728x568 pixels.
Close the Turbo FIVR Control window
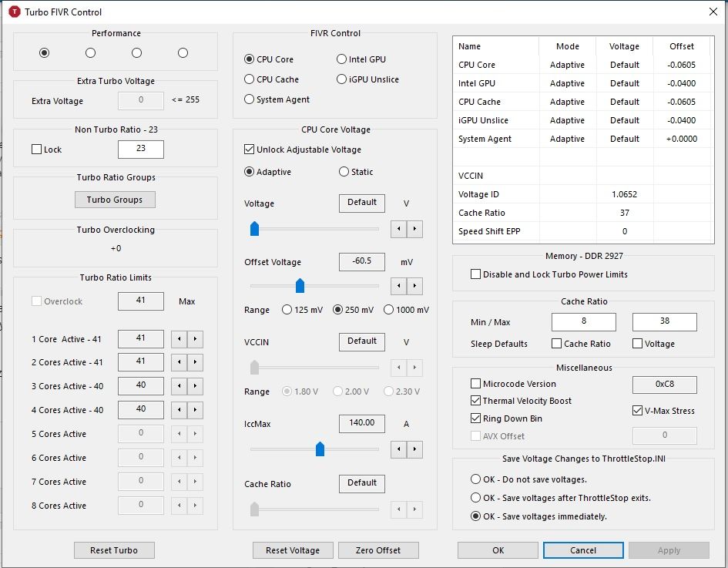tap(713, 12)
